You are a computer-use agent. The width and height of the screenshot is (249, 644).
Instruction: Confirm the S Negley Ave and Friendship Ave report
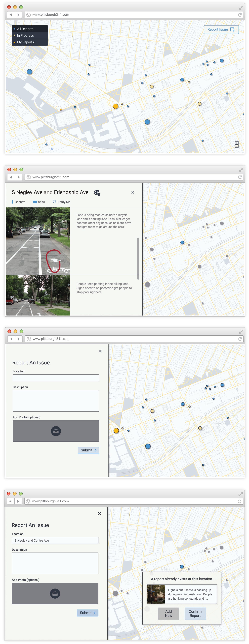tap(18, 202)
